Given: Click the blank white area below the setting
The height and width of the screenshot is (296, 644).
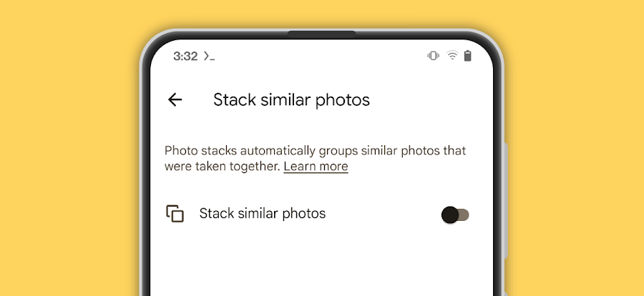Looking at the screenshot, I should 322,265.
